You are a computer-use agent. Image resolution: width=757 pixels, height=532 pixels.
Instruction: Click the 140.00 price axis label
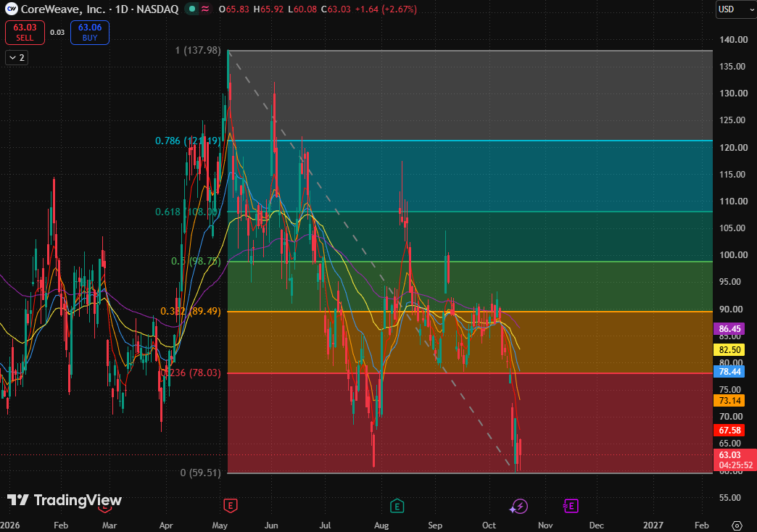(733, 40)
